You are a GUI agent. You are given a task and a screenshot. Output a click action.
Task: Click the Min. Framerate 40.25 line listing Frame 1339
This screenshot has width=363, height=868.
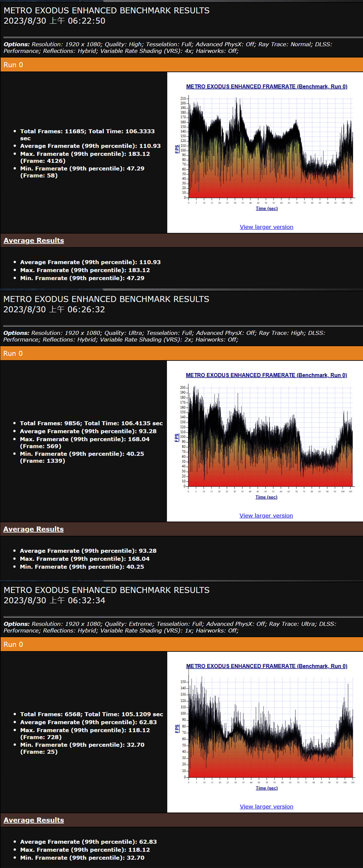(x=82, y=457)
